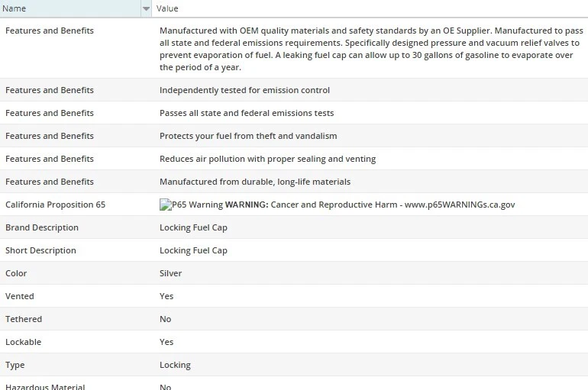
Task: Click the Hazardous Material row name
Action: click(x=45, y=387)
